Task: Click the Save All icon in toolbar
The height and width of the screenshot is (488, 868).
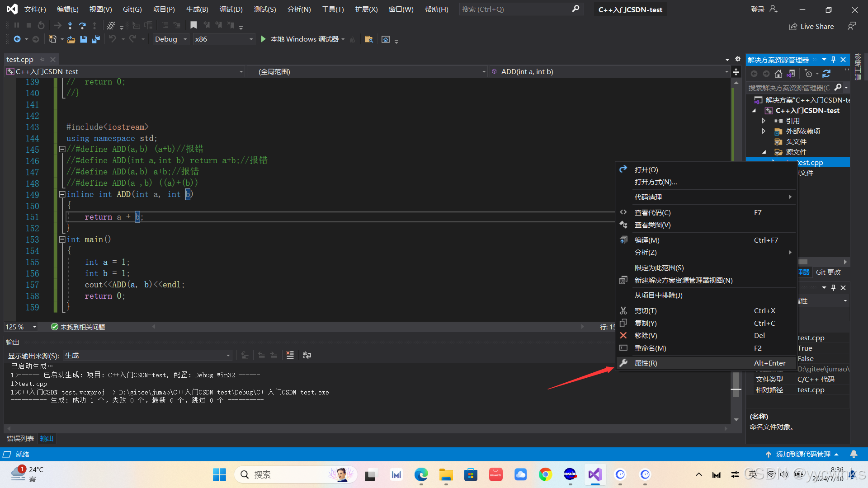Action: [96, 39]
